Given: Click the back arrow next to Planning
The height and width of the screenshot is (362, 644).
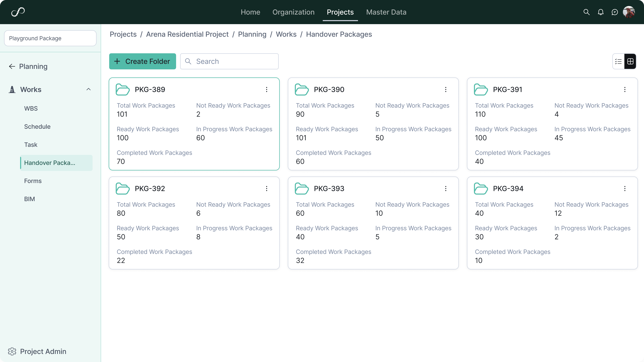Looking at the screenshot, I should [11, 66].
